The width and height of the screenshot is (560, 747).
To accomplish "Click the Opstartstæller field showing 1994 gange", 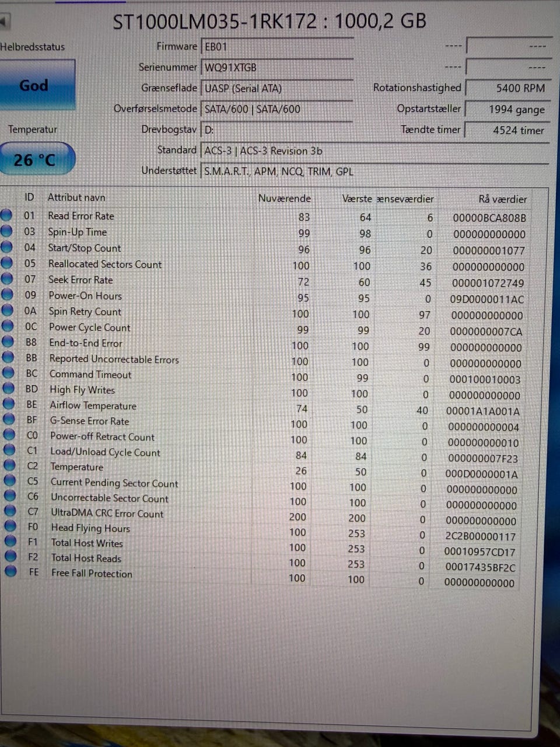I will tap(507, 109).
